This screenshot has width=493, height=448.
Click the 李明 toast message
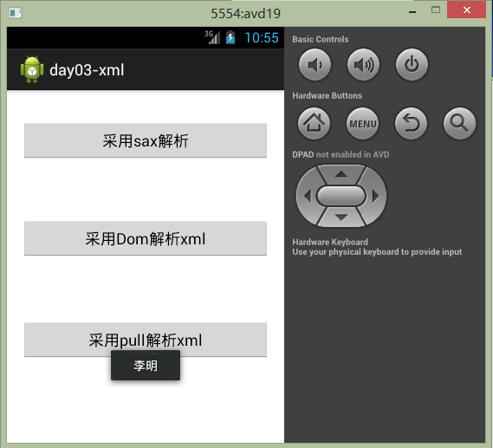click(146, 366)
